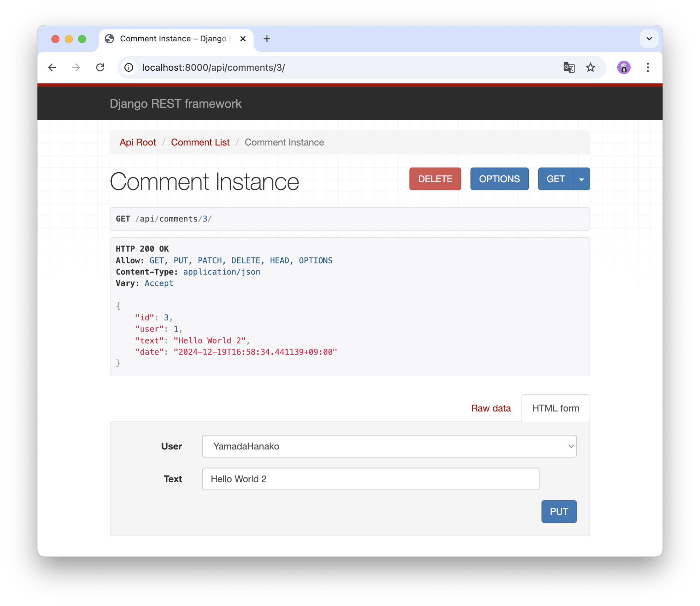The width and height of the screenshot is (700, 606).
Task: Click the browser profile avatar
Action: (x=624, y=67)
